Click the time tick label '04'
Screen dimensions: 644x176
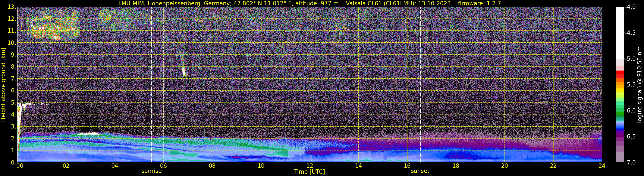[115, 166]
